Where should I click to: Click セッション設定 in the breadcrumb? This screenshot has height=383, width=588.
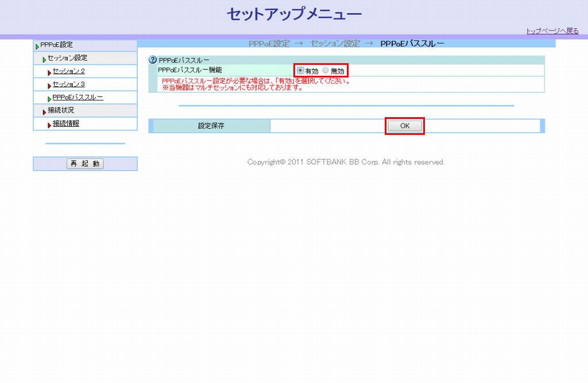click(335, 44)
